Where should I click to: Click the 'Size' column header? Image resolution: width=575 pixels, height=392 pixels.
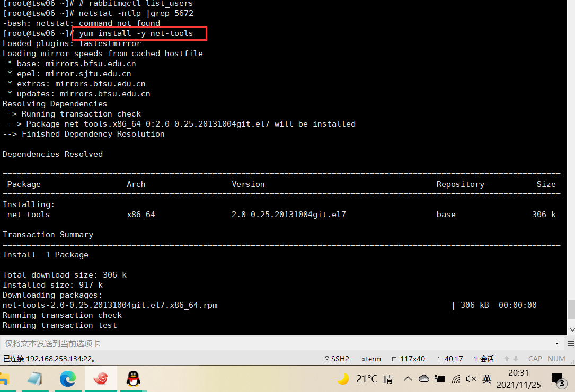point(546,184)
